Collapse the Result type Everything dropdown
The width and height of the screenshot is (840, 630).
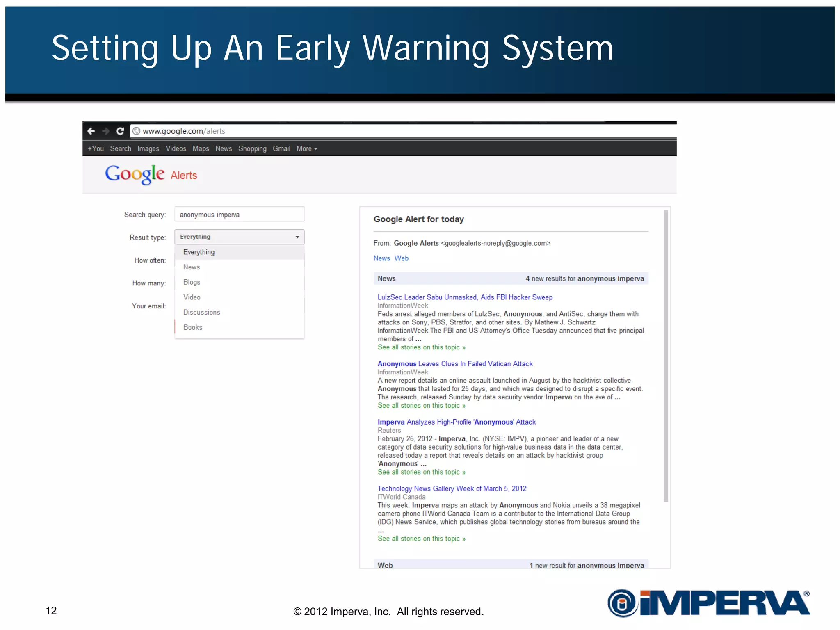(240, 237)
